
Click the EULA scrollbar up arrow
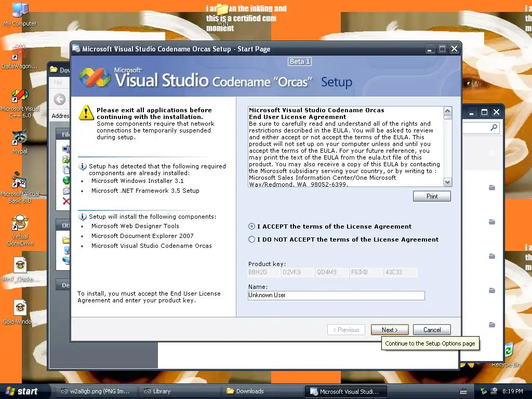(x=447, y=111)
